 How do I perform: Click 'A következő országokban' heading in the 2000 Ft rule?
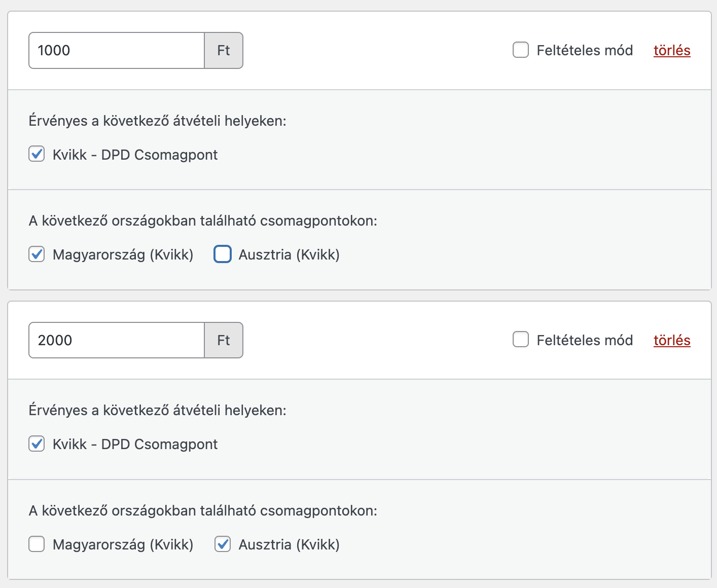point(203,511)
